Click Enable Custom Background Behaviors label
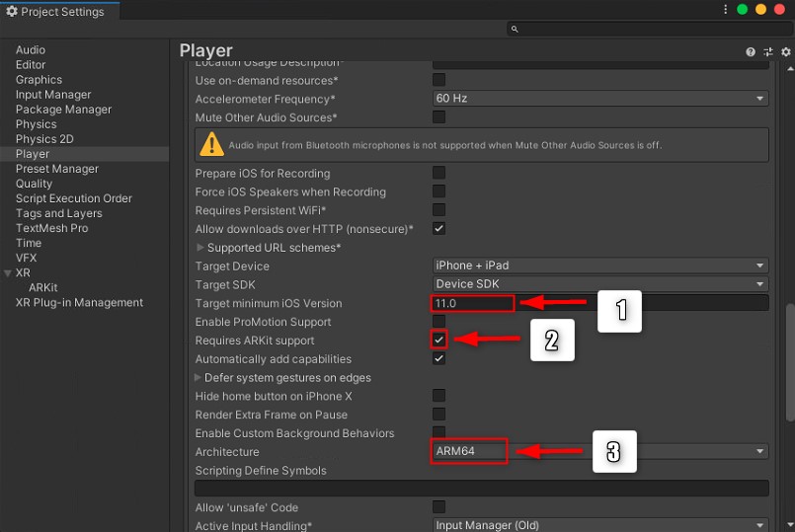Screen dimensions: 795x532 [x=294, y=433]
